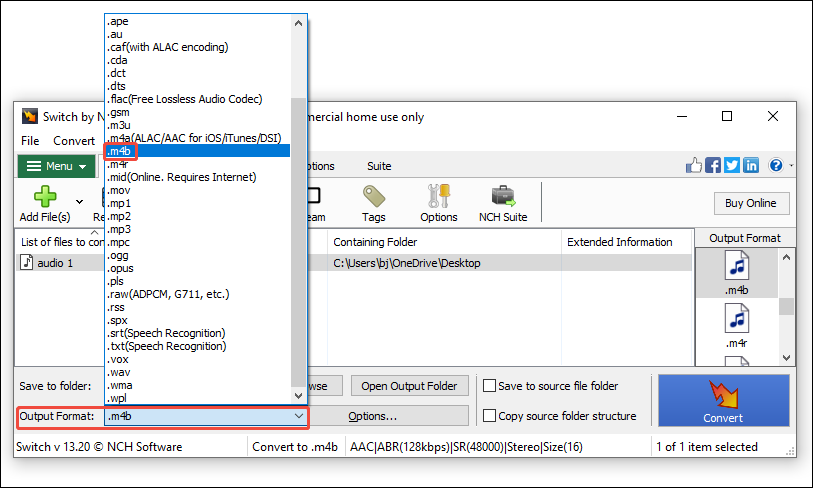Choose .m4r from the format list
Viewport: 813px width, 488px height.
click(x=198, y=164)
